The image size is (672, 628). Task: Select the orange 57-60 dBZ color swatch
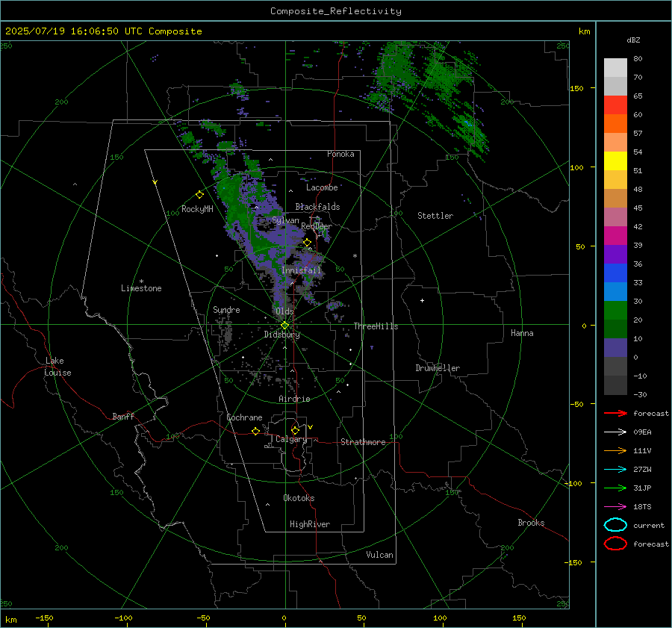615,124
